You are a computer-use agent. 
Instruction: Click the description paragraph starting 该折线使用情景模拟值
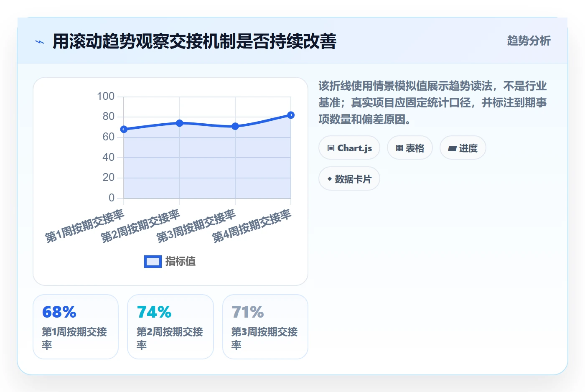(x=433, y=102)
